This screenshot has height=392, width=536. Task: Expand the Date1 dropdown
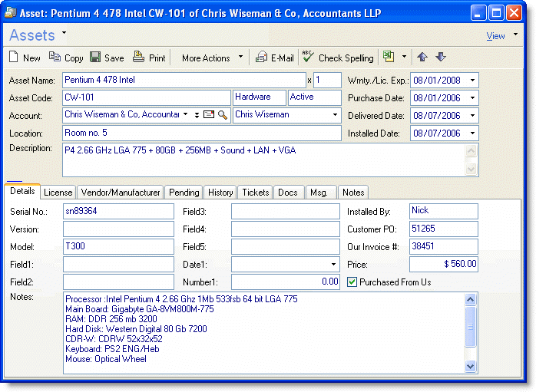pos(333,264)
